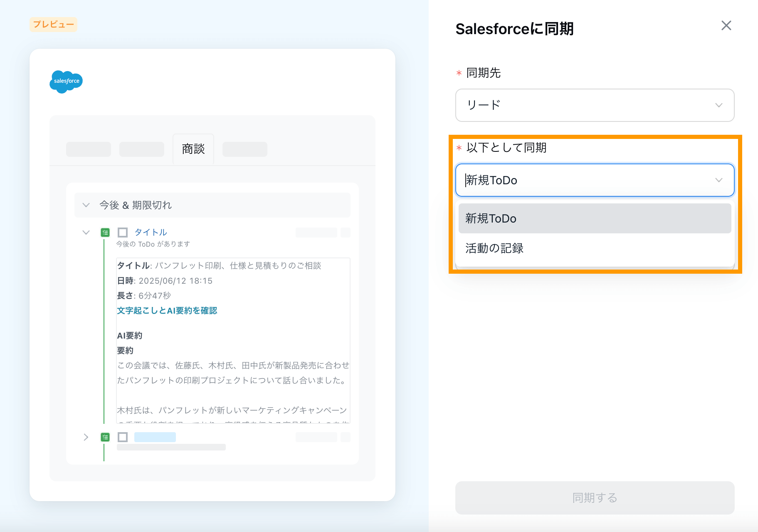Click the green task icon beside タイトル
758x532 pixels.
pyautogui.click(x=105, y=233)
